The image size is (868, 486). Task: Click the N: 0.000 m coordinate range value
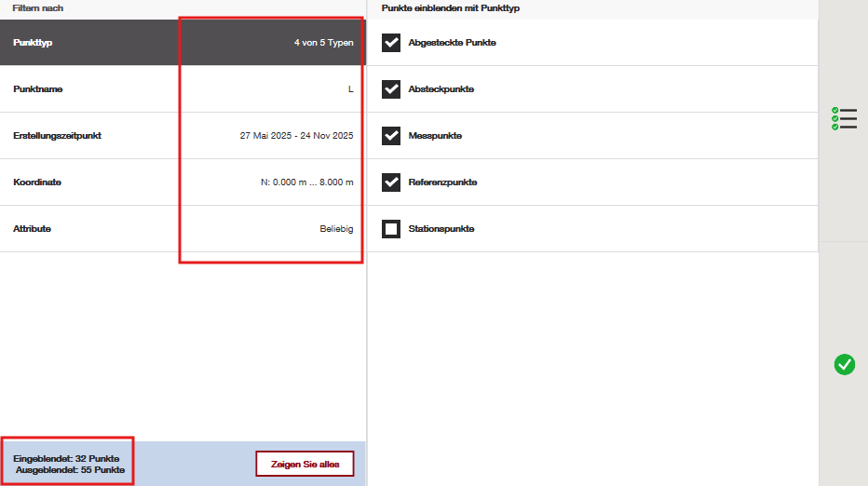tap(306, 182)
